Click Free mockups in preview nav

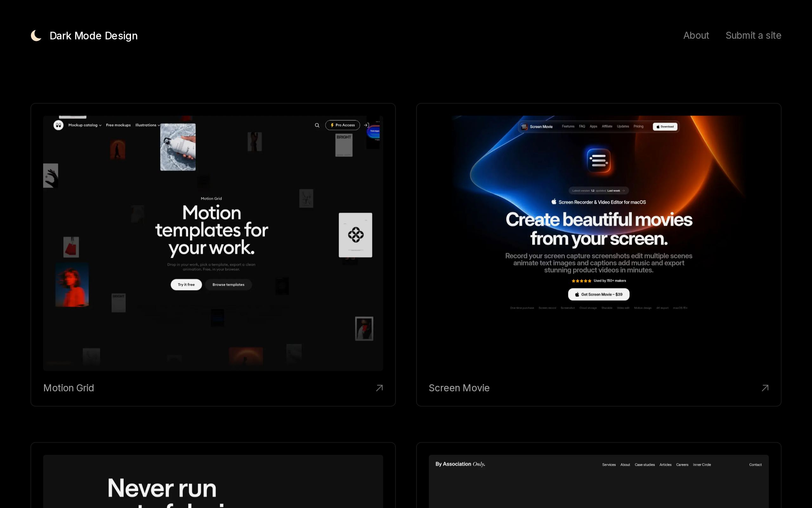tap(118, 125)
